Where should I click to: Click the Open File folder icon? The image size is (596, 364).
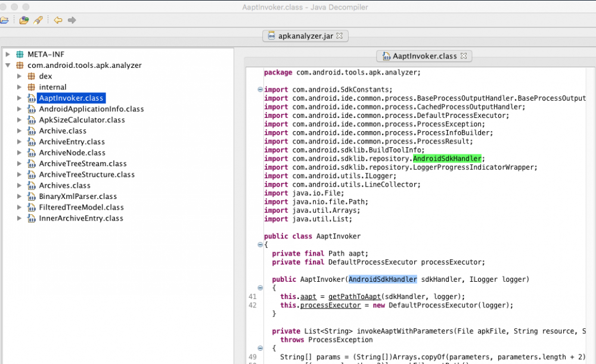coord(4,20)
